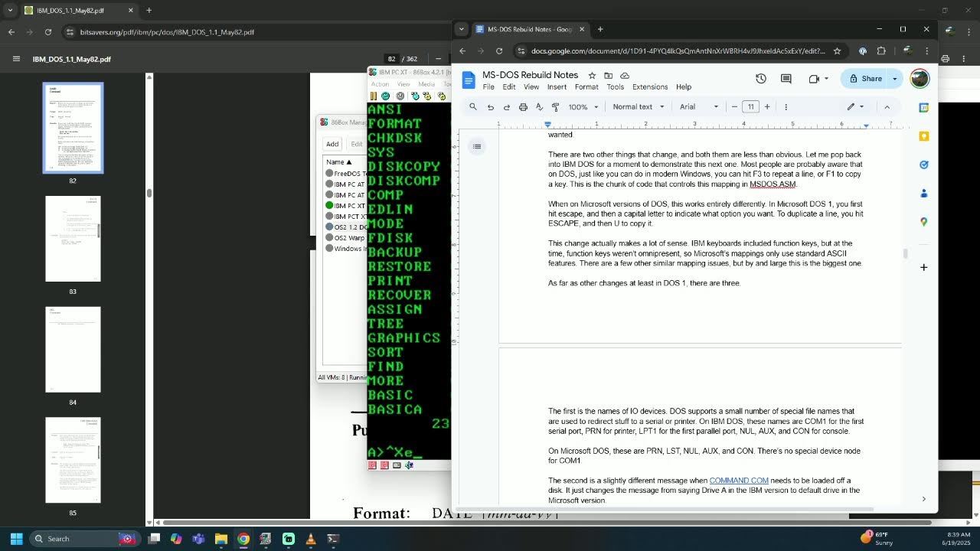Open the comments panel in Docs
The width and height of the screenshot is (980, 551).
[x=786, y=79]
